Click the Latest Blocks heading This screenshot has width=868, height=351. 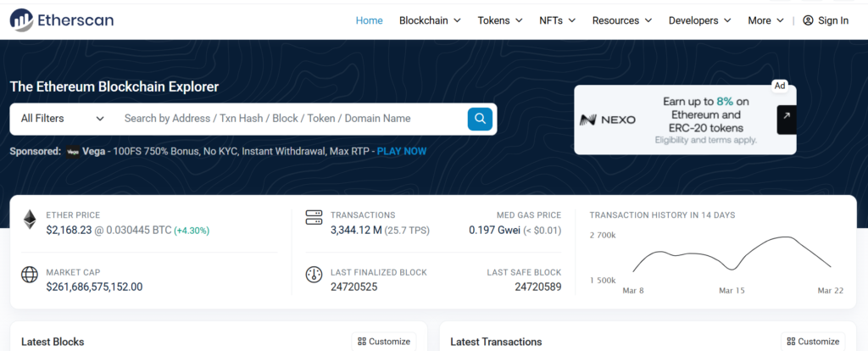click(53, 342)
